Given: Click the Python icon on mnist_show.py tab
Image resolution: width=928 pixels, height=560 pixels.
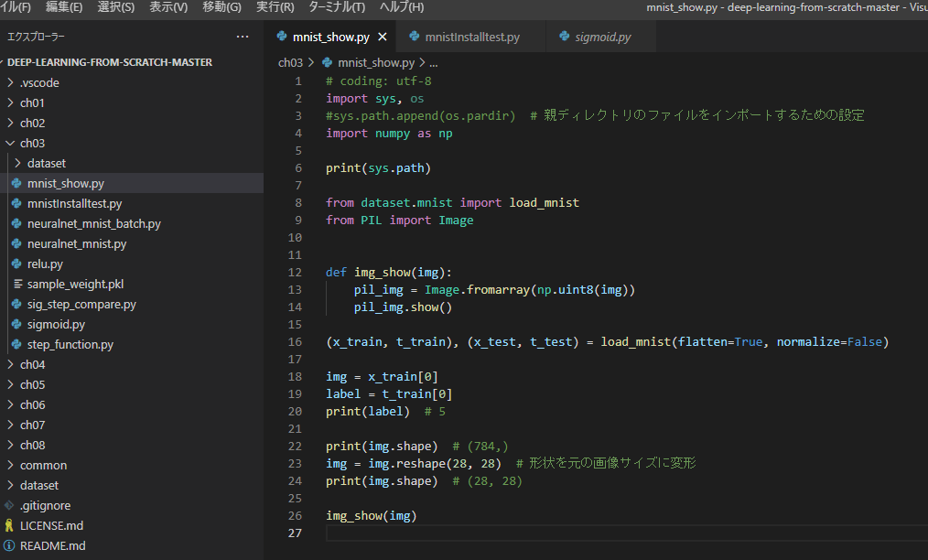Looking at the screenshot, I should tap(282, 36).
